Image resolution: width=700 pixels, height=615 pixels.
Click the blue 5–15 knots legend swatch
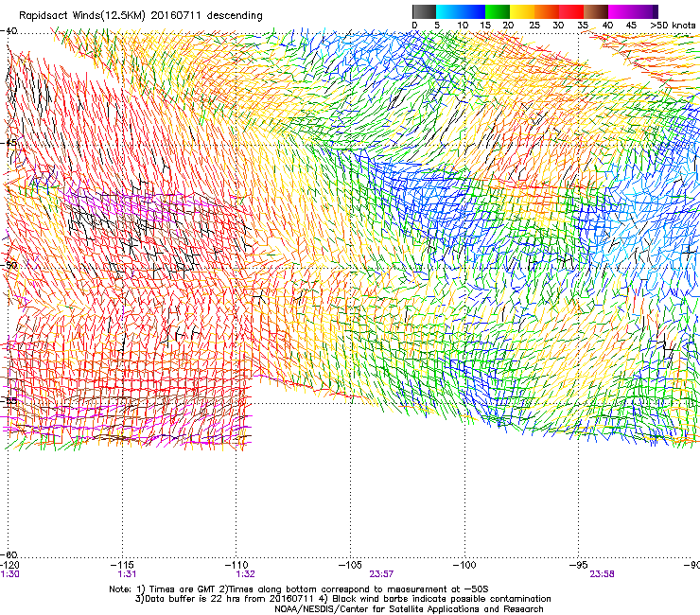point(461,11)
